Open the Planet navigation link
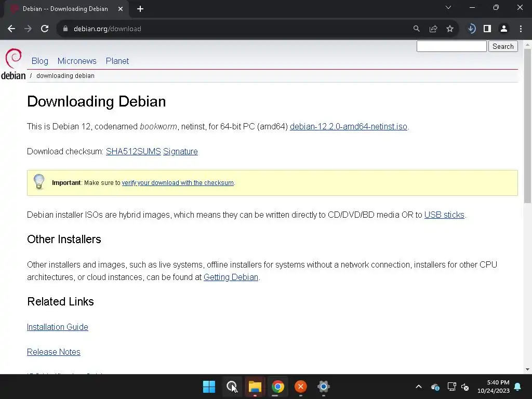 point(117,61)
